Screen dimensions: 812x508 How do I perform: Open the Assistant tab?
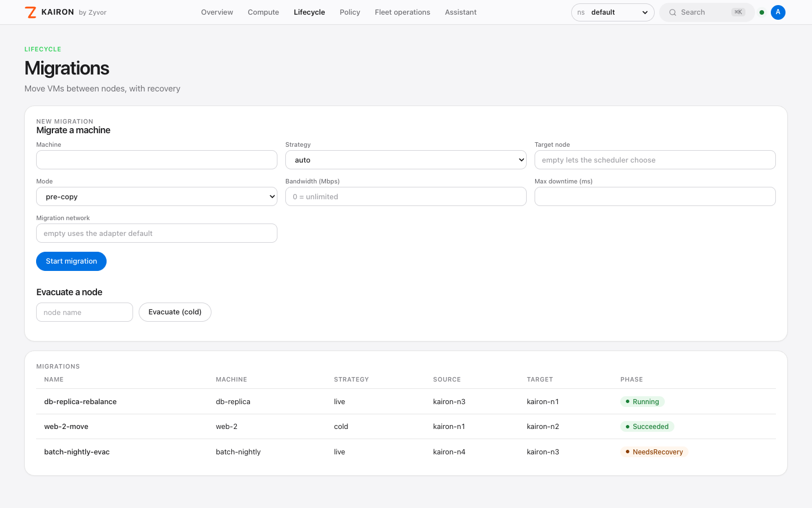click(461, 12)
